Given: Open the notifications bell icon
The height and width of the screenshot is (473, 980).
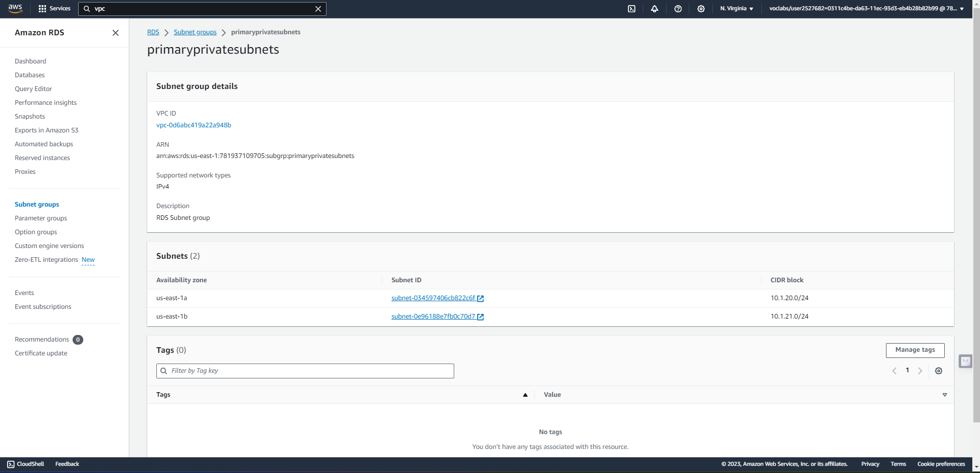Looking at the screenshot, I should coord(655,9).
